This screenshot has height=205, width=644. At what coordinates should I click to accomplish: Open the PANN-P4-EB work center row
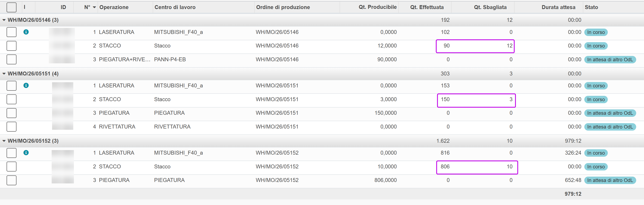(170, 59)
